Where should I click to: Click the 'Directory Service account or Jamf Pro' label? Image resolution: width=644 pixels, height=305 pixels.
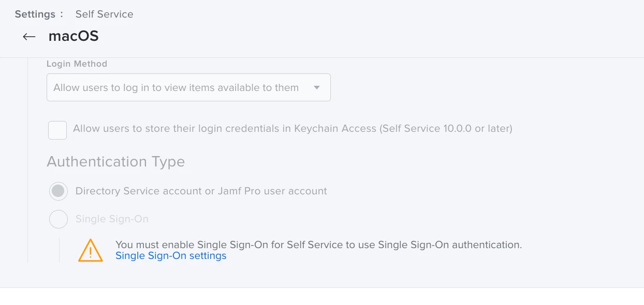pyautogui.click(x=201, y=191)
